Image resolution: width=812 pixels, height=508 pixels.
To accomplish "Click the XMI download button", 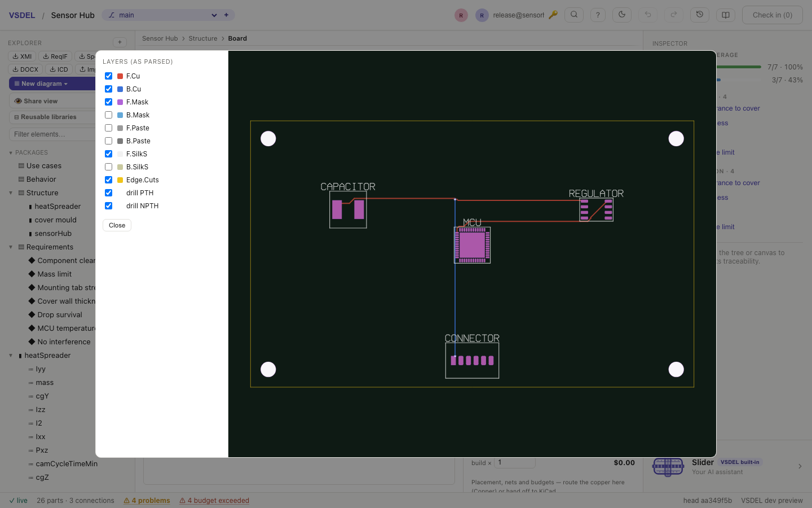I will pyautogui.click(x=22, y=56).
